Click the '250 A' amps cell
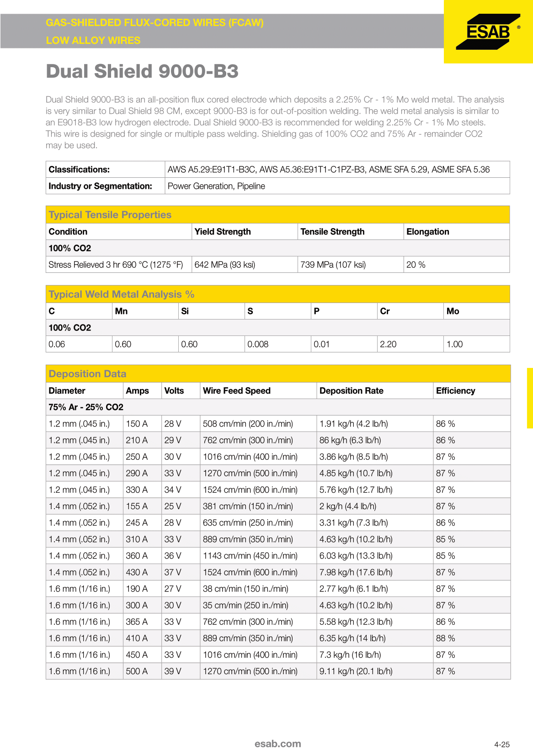The height and width of the screenshot is (756, 533). coord(142,457)
